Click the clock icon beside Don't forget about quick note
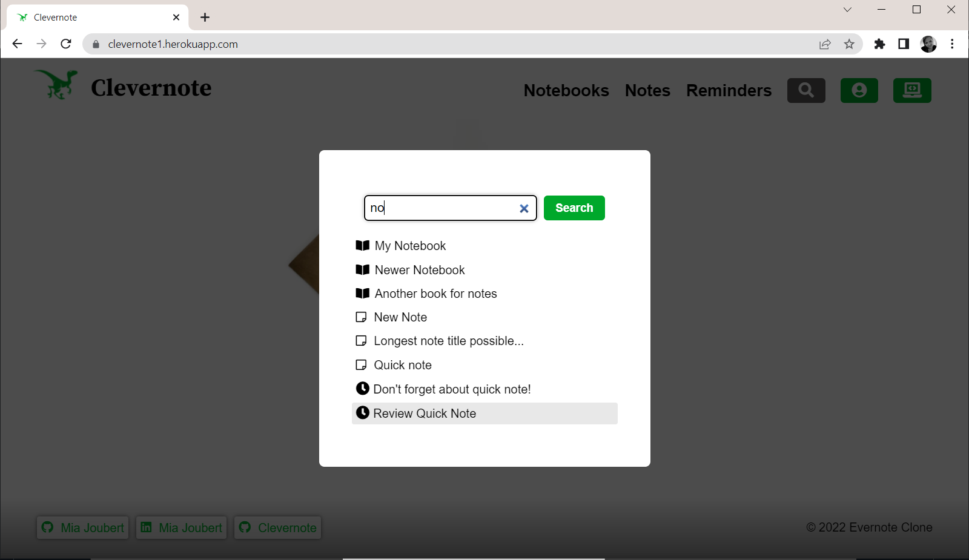Image resolution: width=969 pixels, height=560 pixels. tap(363, 388)
